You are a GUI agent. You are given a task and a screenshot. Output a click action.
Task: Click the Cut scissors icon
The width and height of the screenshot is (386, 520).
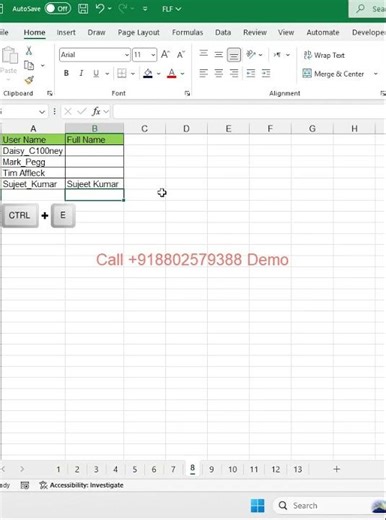tap(29, 51)
